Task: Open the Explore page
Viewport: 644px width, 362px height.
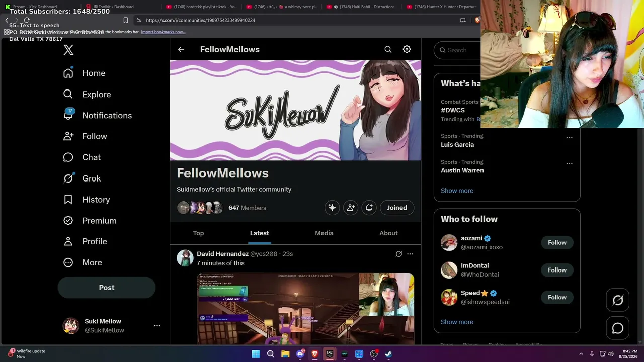Action: point(87,95)
